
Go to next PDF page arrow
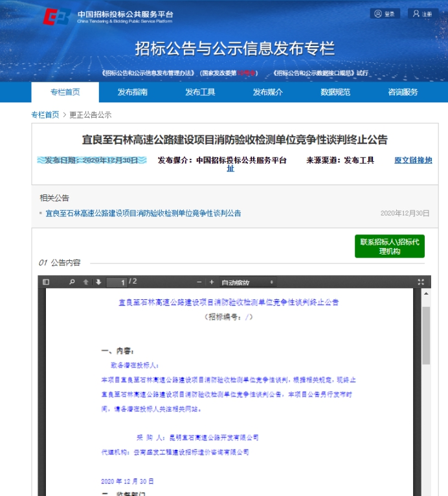(x=98, y=282)
